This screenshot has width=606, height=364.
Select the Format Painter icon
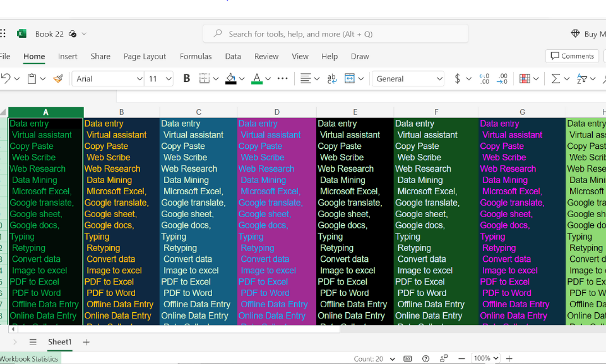click(58, 79)
